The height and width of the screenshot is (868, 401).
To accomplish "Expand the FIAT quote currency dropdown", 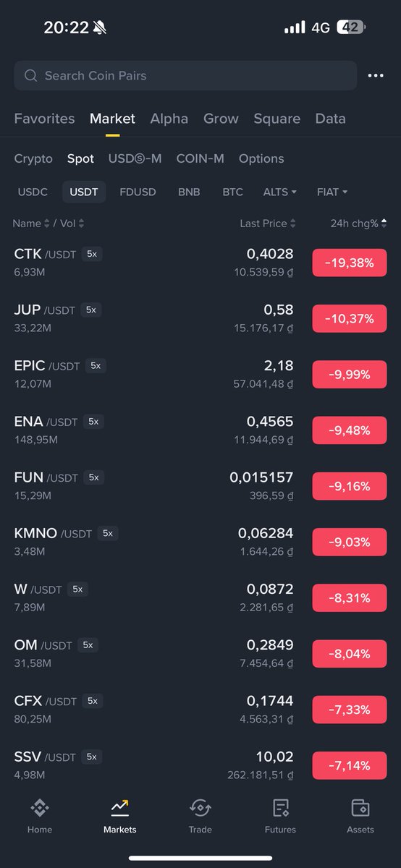I will click(332, 192).
